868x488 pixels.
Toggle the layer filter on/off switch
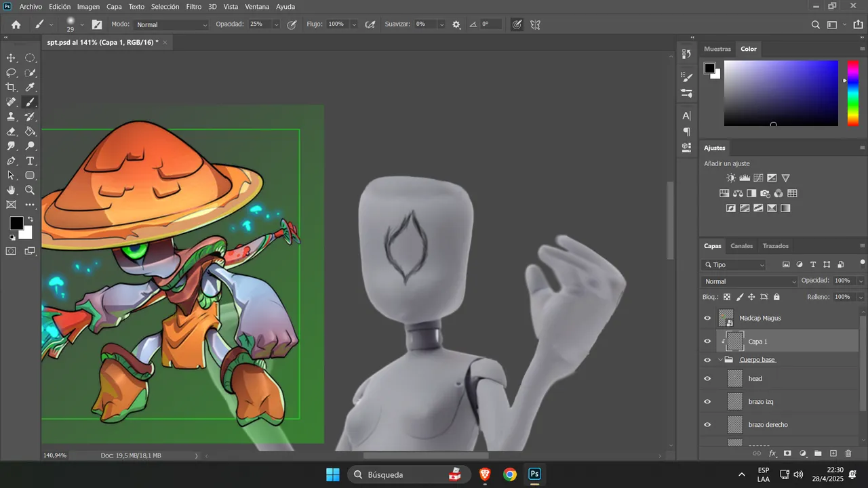tap(863, 262)
